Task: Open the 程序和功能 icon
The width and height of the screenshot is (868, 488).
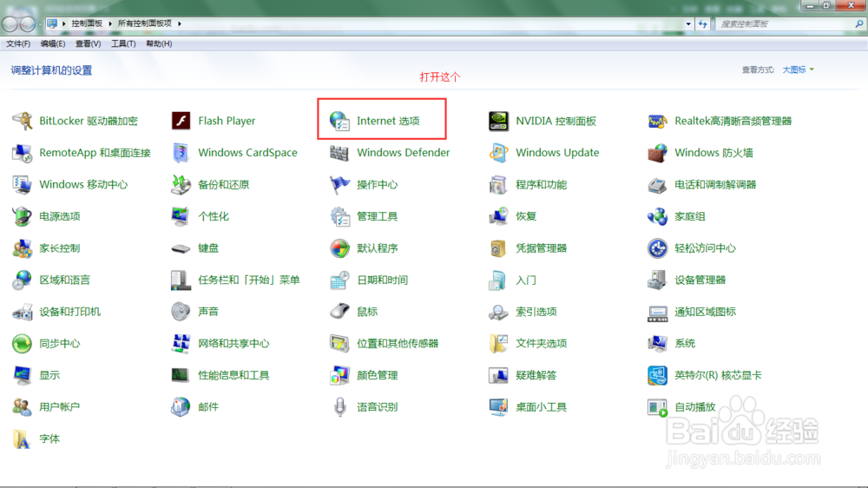Action: [498, 184]
